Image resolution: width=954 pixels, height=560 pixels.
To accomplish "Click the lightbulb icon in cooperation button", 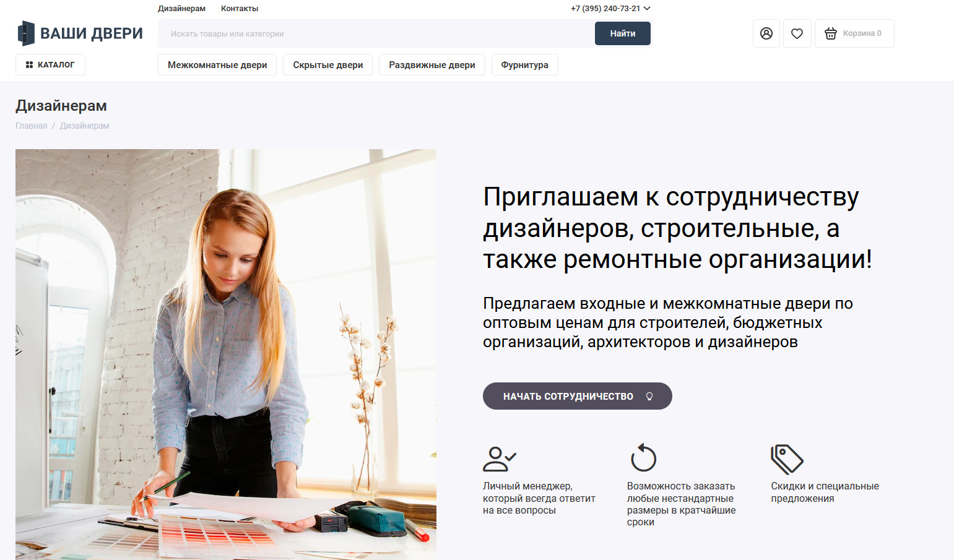I will [649, 397].
